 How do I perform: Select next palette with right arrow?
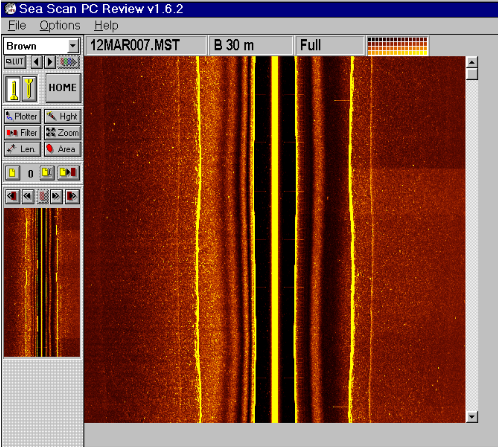[x=50, y=62]
